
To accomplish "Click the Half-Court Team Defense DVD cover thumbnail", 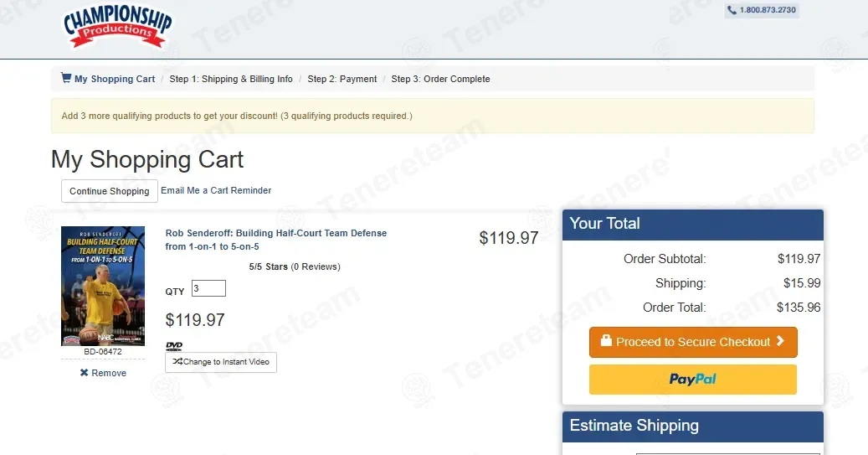I will pyautogui.click(x=103, y=286).
